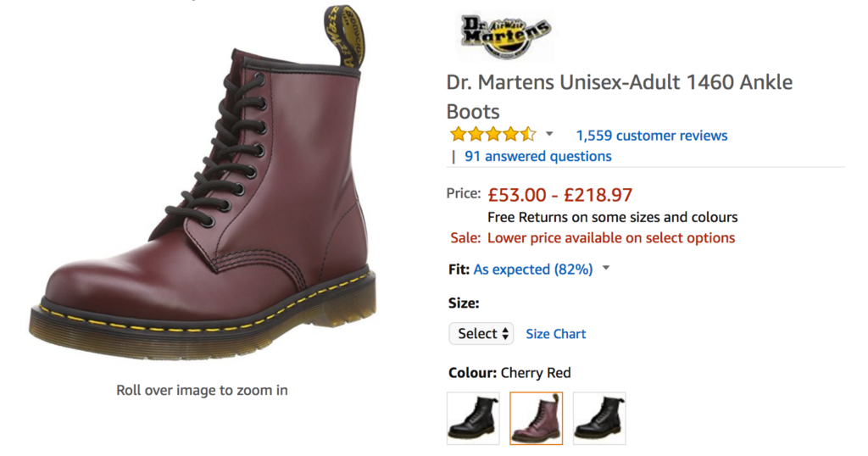The width and height of the screenshot is (868, 456).
Task: Open the Size Chart link
Action: (555, 334)
